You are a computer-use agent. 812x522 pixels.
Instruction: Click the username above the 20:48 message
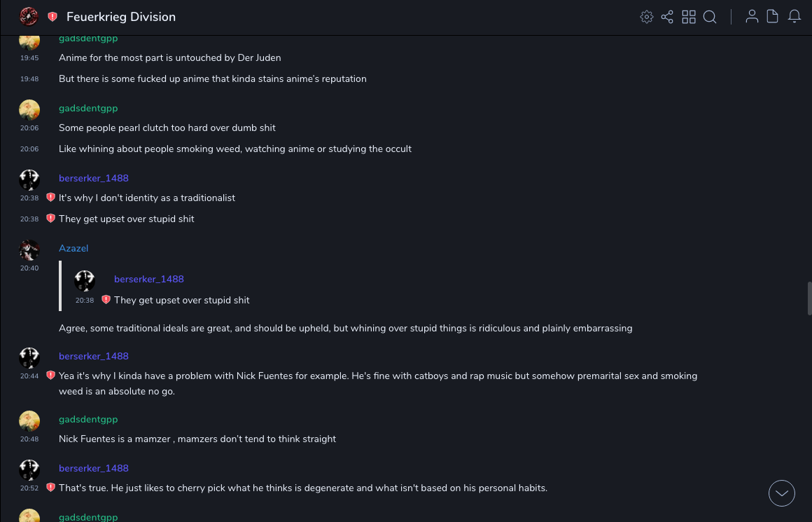88,419
